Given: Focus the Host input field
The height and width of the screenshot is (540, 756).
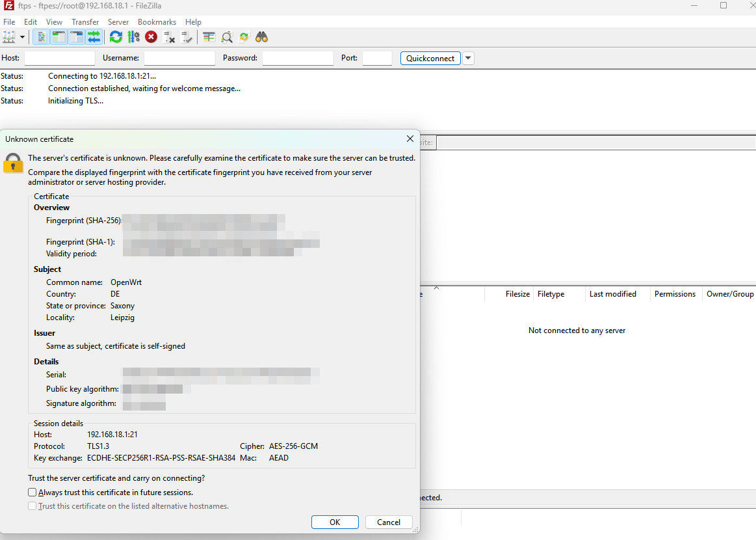Looking at the screenshot, I should [x=60, y=58].
